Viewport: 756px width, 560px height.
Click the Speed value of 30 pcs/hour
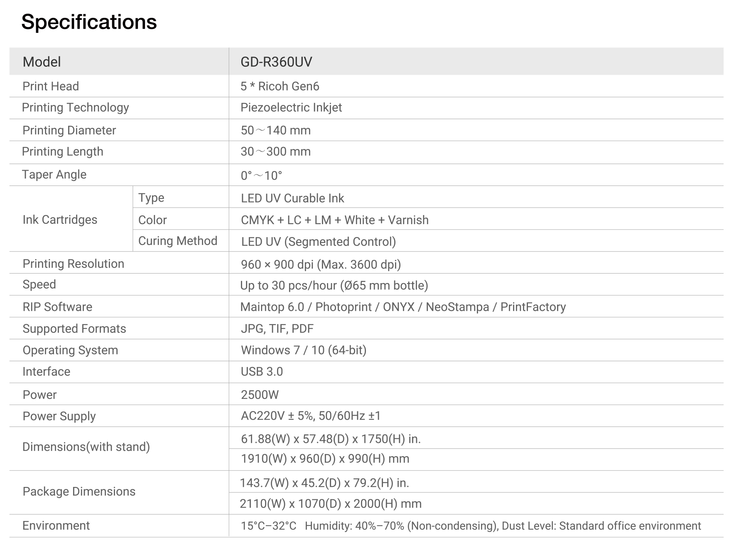[334, 286]
